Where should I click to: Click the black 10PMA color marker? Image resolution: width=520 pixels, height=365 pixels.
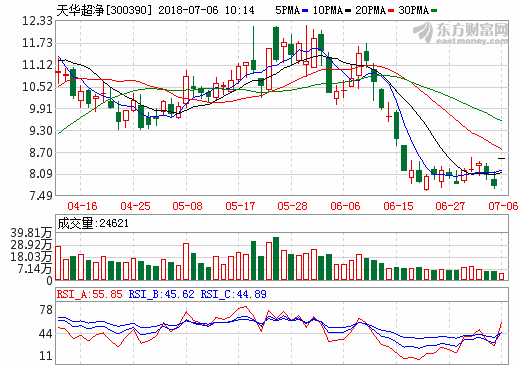348,11
